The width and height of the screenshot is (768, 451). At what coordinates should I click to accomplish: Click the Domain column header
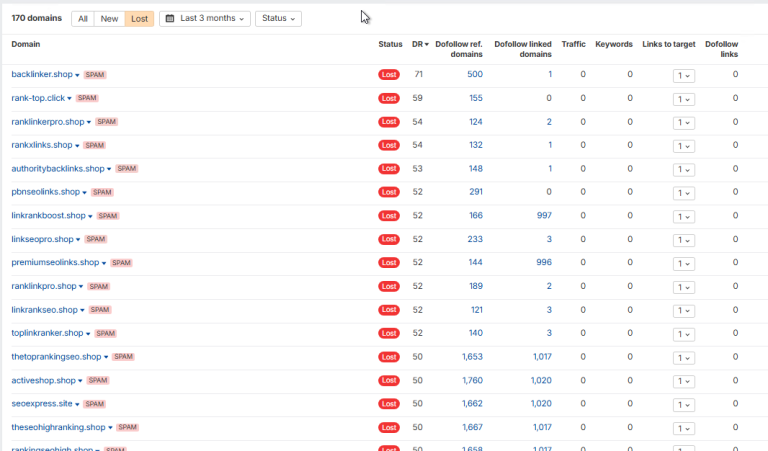pos(26,44)
